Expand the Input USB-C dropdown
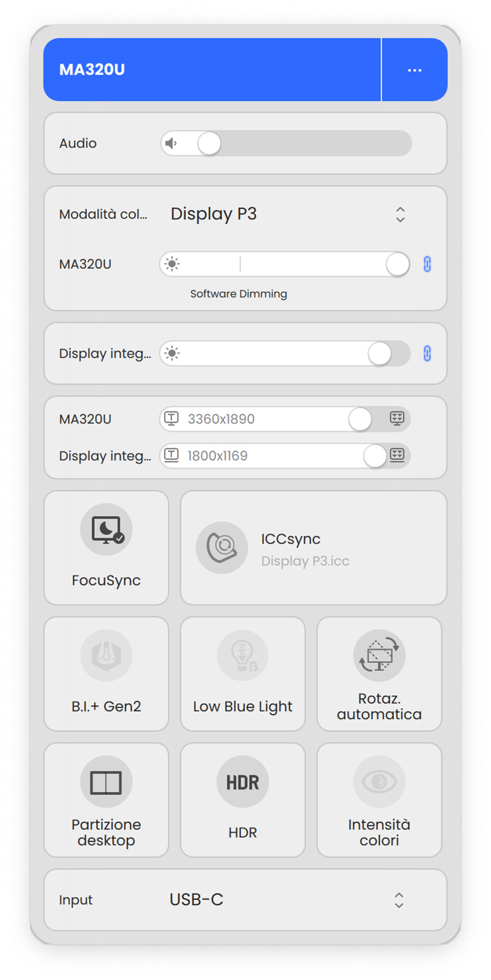Image resolution: width=491 pixels, height=980 pixels. coord(399,900)
